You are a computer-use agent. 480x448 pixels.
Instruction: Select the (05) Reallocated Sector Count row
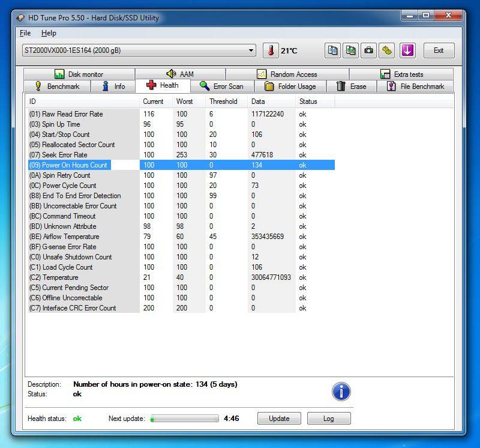point(181,145)
